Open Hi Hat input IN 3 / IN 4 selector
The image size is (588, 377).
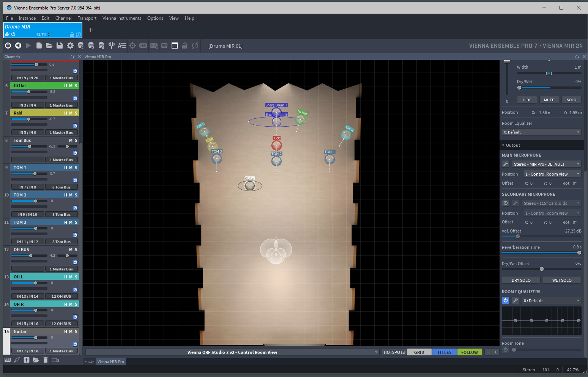28,105
